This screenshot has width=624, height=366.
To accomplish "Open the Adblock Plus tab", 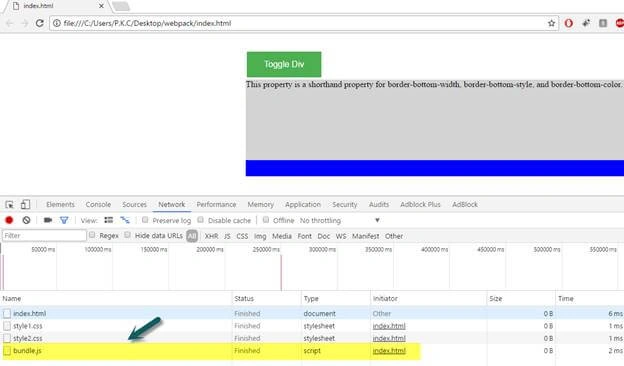I will click(420, 204).
